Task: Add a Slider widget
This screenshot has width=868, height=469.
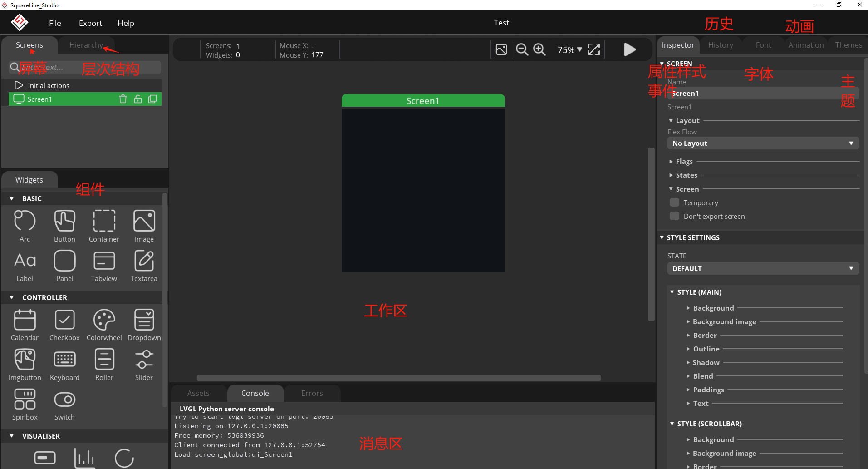Action: (x=144, y=365)
